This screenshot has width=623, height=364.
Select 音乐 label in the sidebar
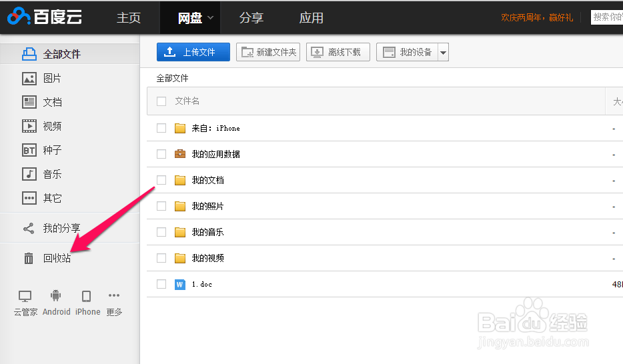click(x=52, y=174)
